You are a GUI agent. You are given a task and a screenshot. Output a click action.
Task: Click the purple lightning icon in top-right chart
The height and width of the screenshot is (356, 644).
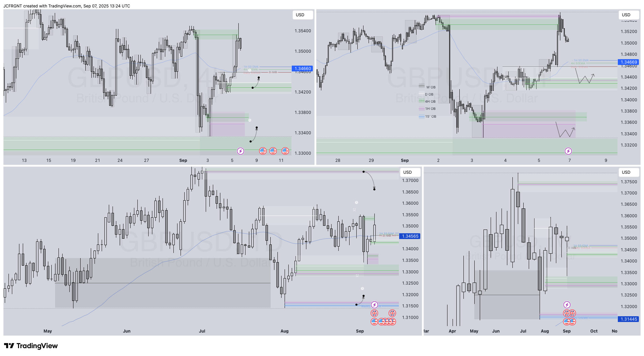[x=568, y=151]
